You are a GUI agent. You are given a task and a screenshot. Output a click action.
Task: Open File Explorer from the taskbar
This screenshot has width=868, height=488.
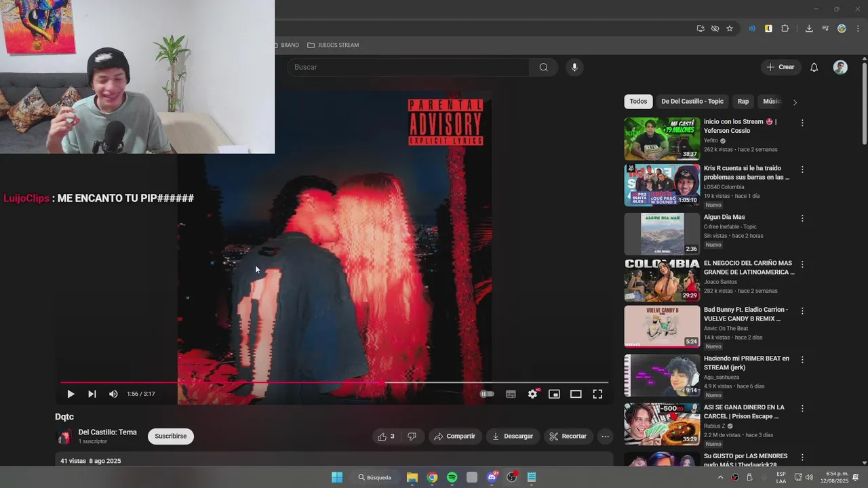click(412, 477)
